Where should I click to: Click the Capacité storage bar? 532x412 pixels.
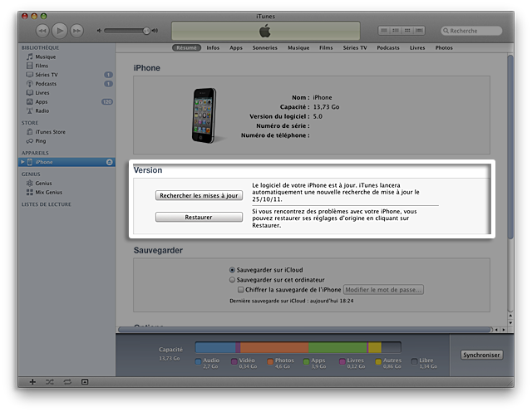pos(298,347)
